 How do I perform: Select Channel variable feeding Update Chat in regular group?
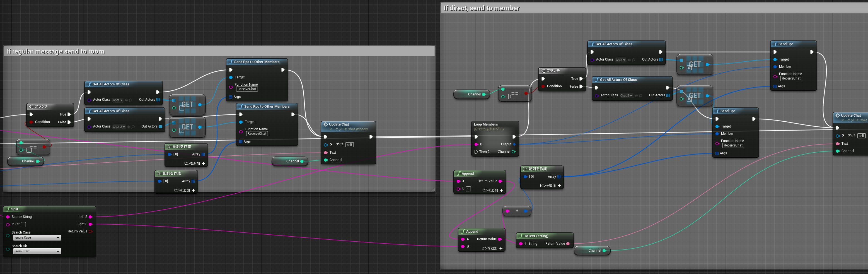(x=290, y=162)
